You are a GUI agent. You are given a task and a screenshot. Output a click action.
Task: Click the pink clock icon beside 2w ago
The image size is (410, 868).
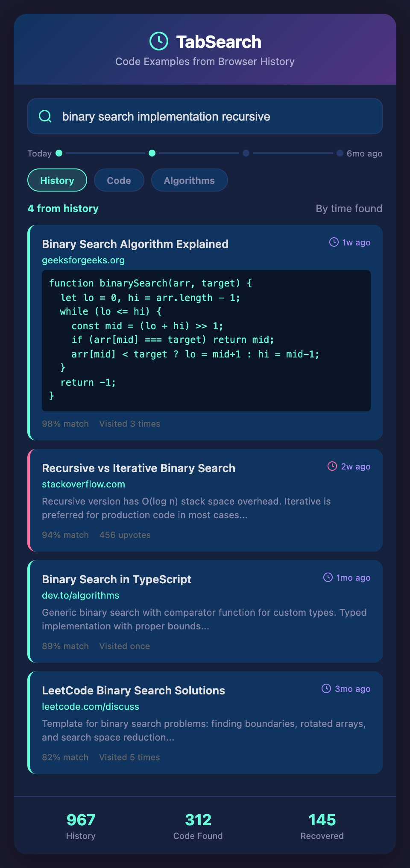pyautogui.click(x=332, y=466)
